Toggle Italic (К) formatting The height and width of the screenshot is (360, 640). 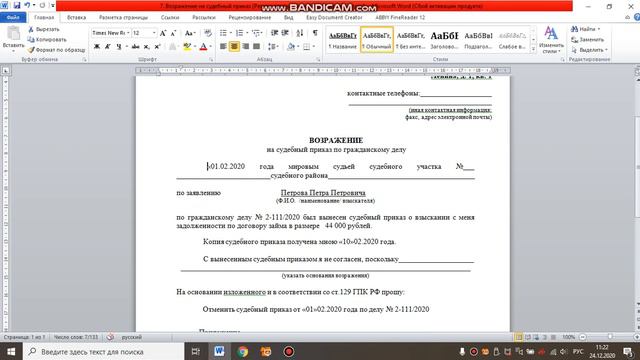coord(108,47)
